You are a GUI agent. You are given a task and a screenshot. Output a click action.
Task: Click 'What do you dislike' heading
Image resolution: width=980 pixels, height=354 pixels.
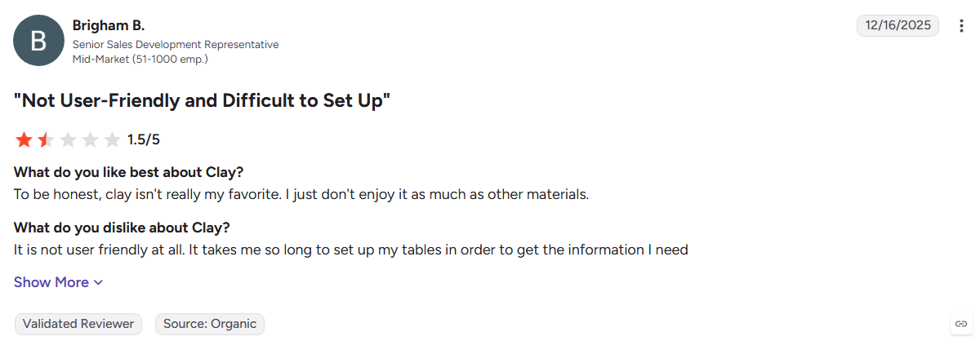(x=122, y=227)
